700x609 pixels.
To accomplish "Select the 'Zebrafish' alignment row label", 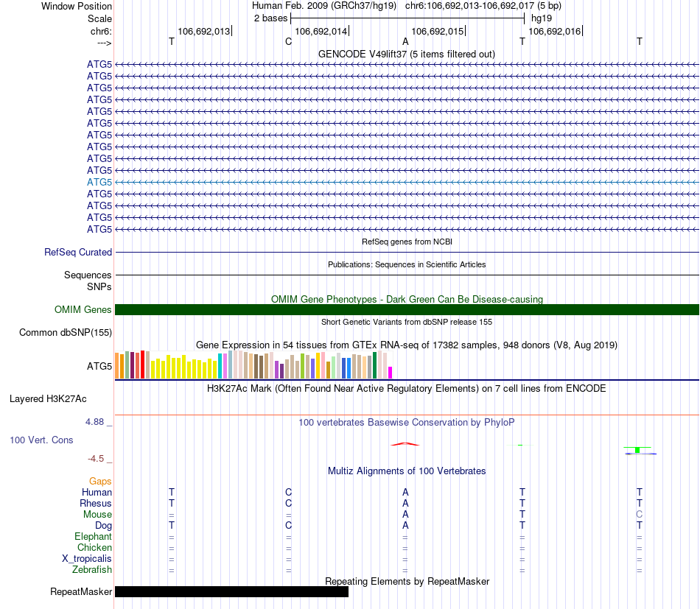I will pos(92,570).
